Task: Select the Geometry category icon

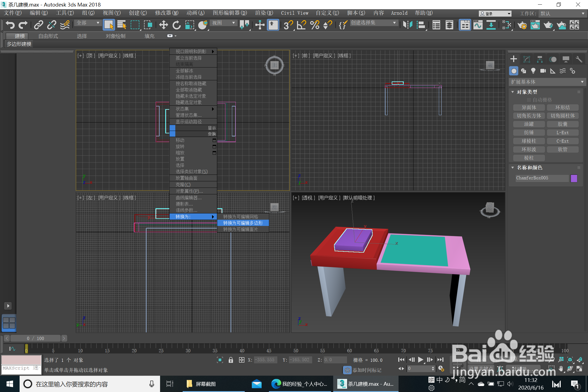Action: (514, 71)
